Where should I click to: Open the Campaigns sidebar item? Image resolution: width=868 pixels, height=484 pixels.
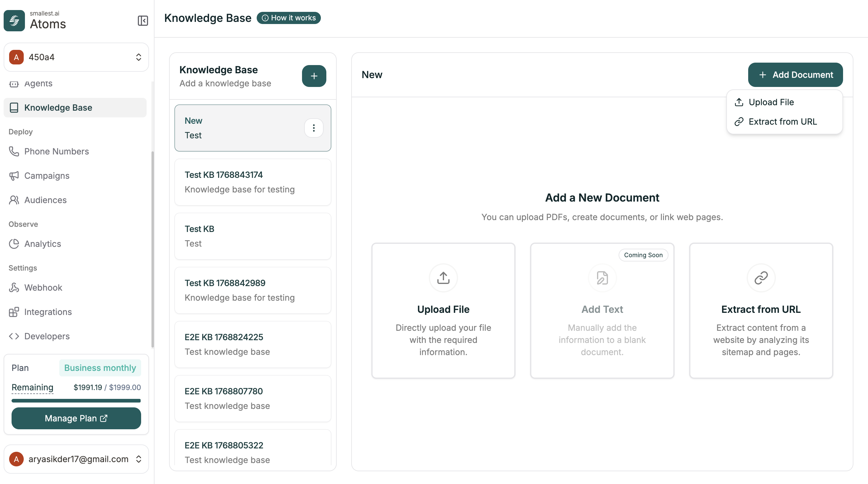coord(47,175)
